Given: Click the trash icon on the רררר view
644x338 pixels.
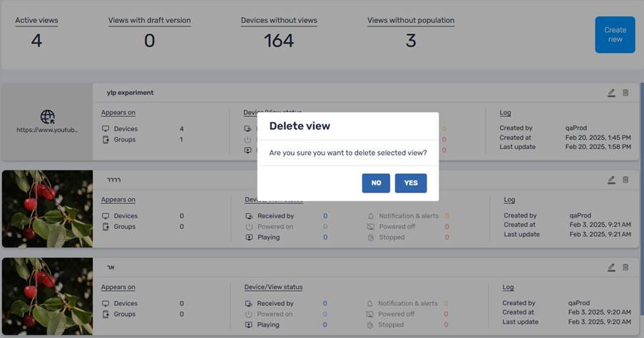Looking at the screenshot, I should [625, 180].
